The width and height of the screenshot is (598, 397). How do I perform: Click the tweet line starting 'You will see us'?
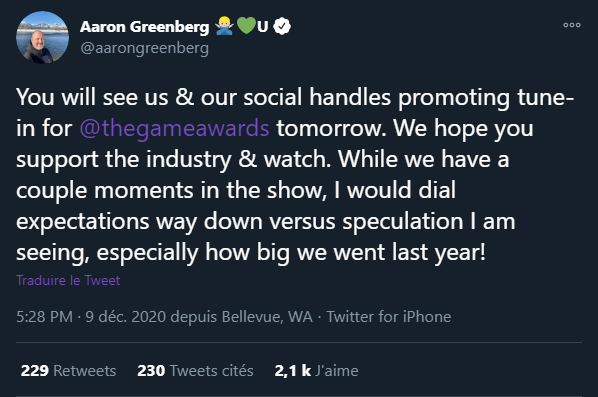click(x=295, y=97)
